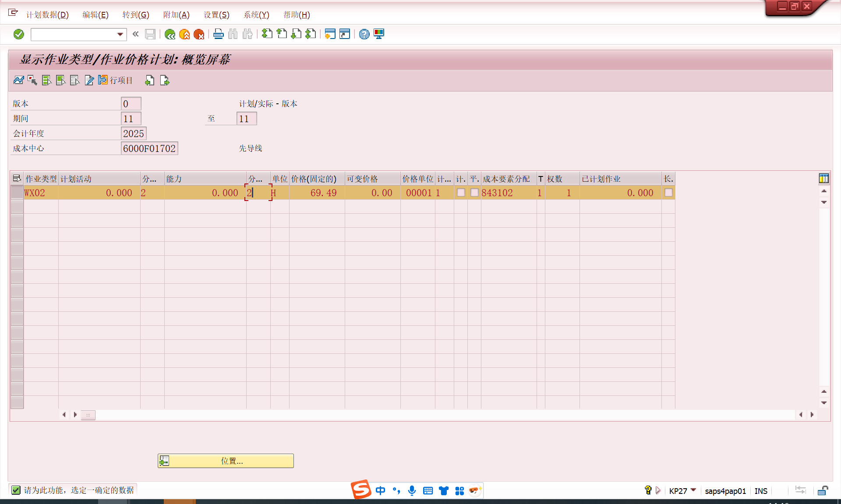The width and height of the screenshot is (841, 504).
Task: Open the 计划数据(D) menu
Action: (47, 15)
